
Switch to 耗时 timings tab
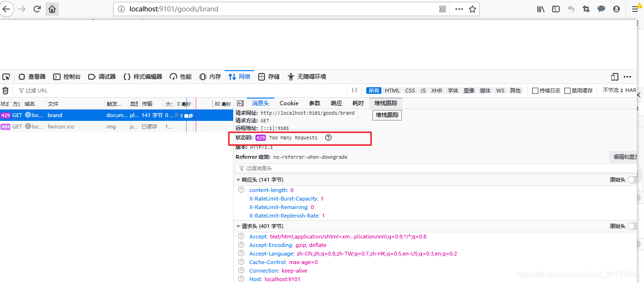(358, 103)
